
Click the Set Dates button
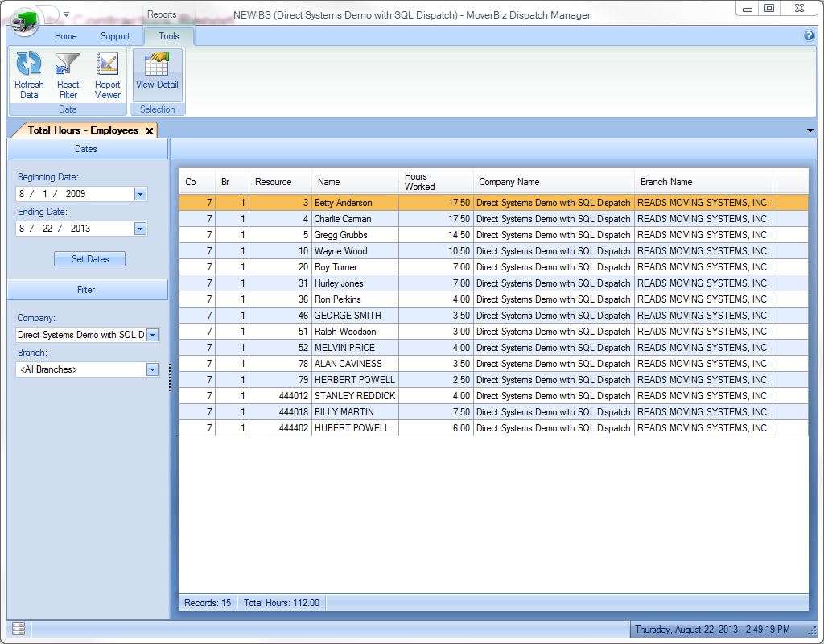coord(90,259)
